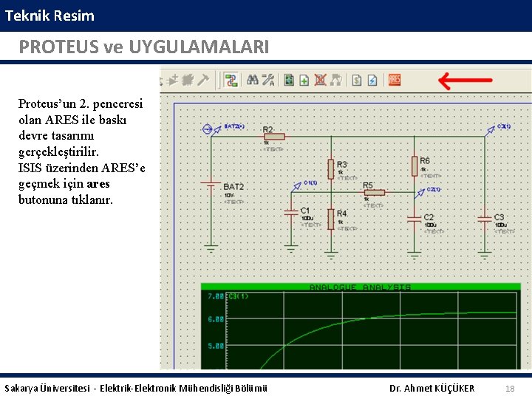This screenshot has width=532, height=399.
Task: Click the 7.00 axis value on graph
Action: [216, 296]
